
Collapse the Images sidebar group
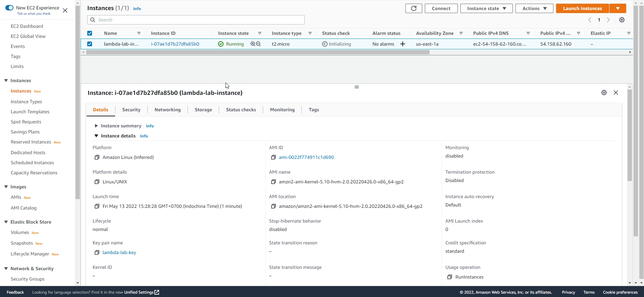point(6,187)
